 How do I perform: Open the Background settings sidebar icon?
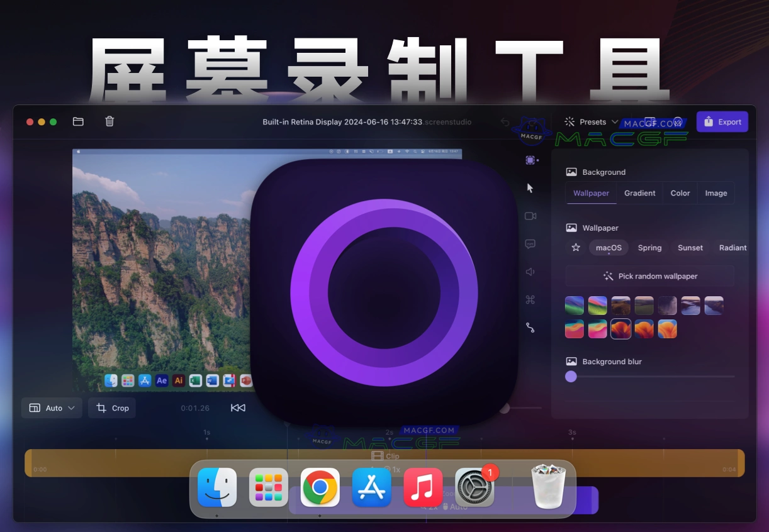[x=531, y=160]
